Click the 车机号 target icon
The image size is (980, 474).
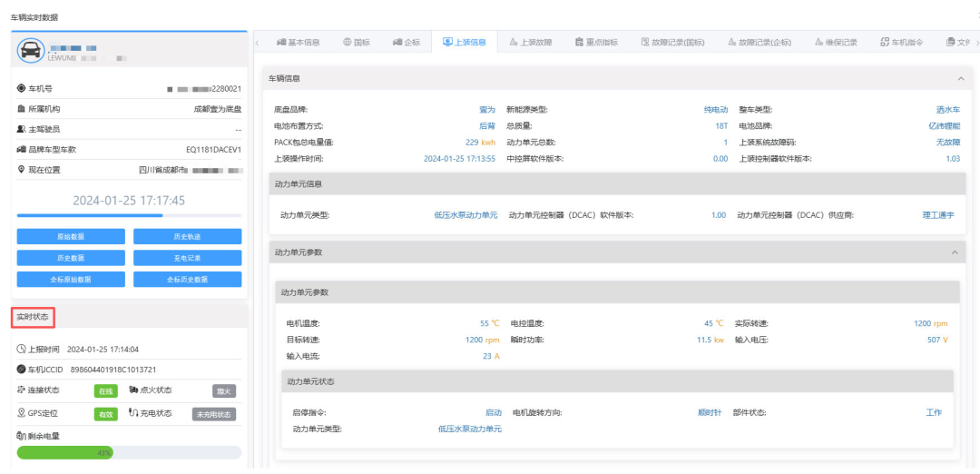(21, 89)
